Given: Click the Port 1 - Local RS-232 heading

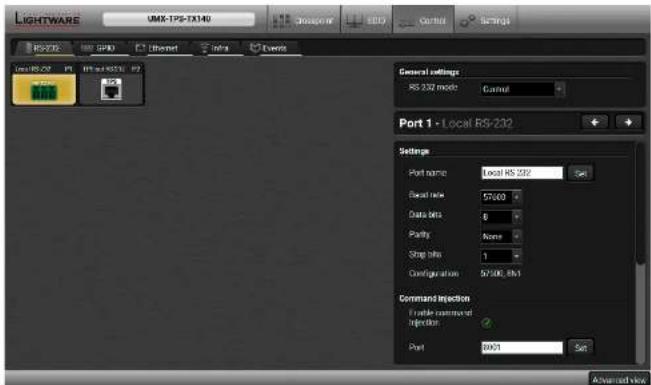Looking at the screenshot, I should 455,123.
